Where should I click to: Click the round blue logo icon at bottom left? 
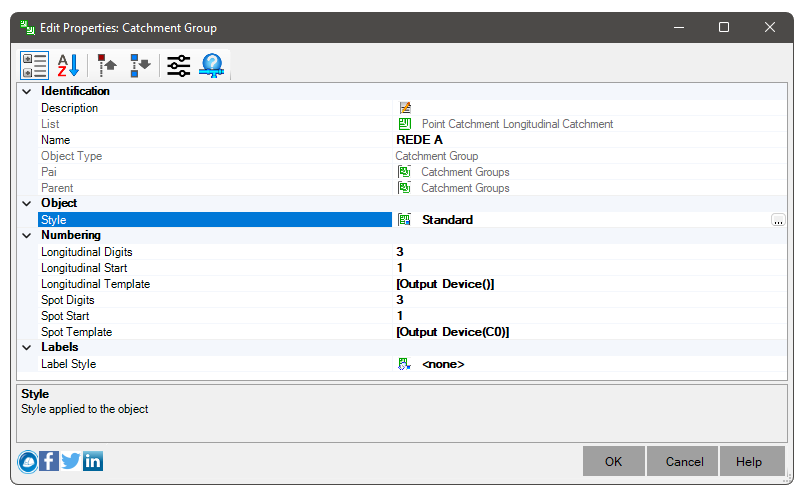tap(27, 461)
